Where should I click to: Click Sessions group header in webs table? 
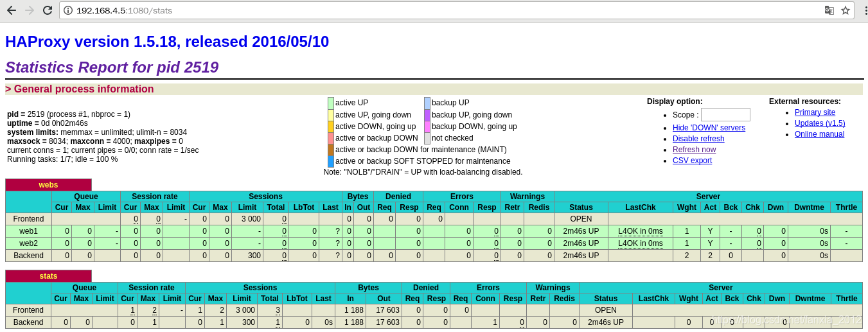pos(266,197)
